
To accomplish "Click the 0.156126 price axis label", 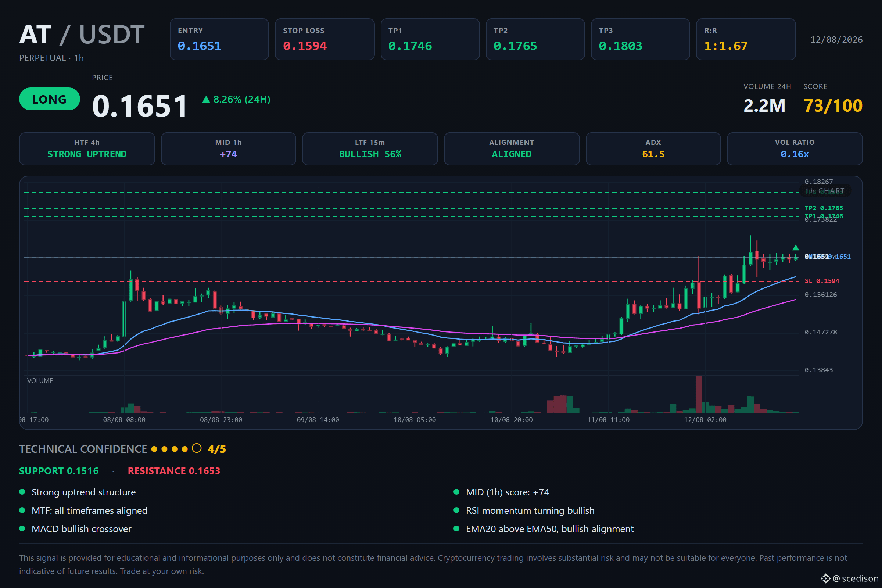I will pyautogui.click(x=821, y=294).
